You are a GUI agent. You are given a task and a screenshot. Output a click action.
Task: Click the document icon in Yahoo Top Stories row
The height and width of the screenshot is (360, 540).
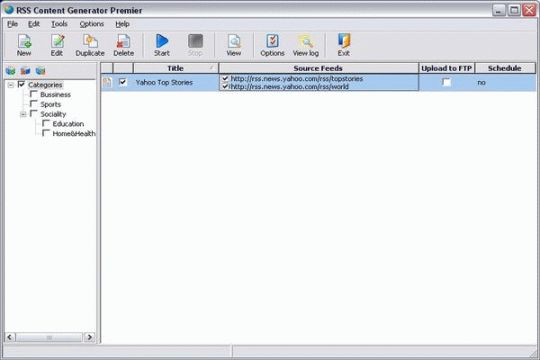pyautogui.click(x=107, y=82)
